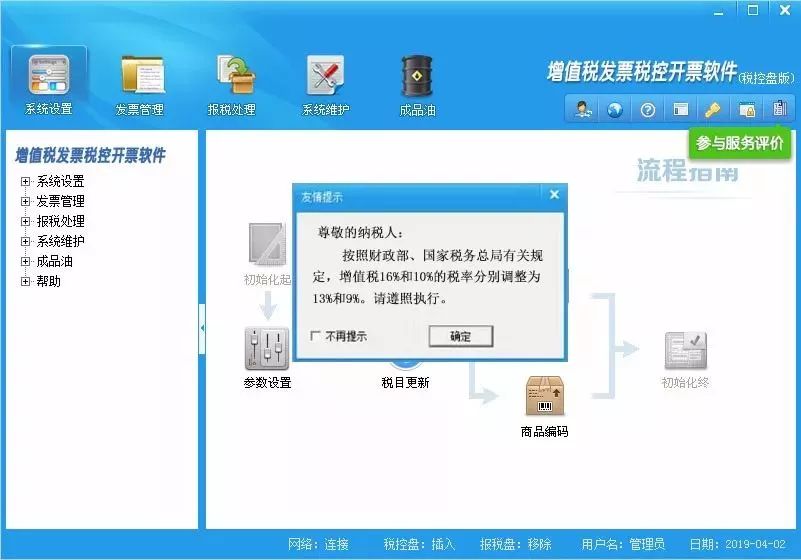801x560 pixels.
Task: Click 确定 button in dialog
Action: click(x=460, y=336)
